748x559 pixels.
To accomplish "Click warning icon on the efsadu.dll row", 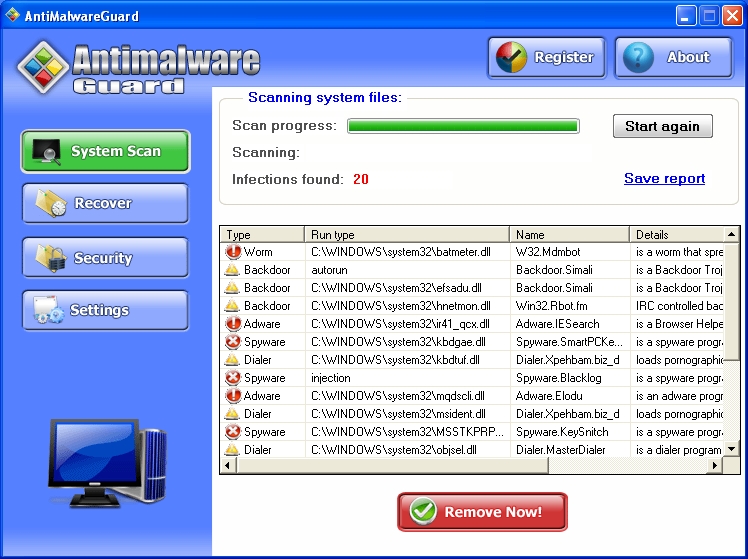I will click(x=232, y=288).
